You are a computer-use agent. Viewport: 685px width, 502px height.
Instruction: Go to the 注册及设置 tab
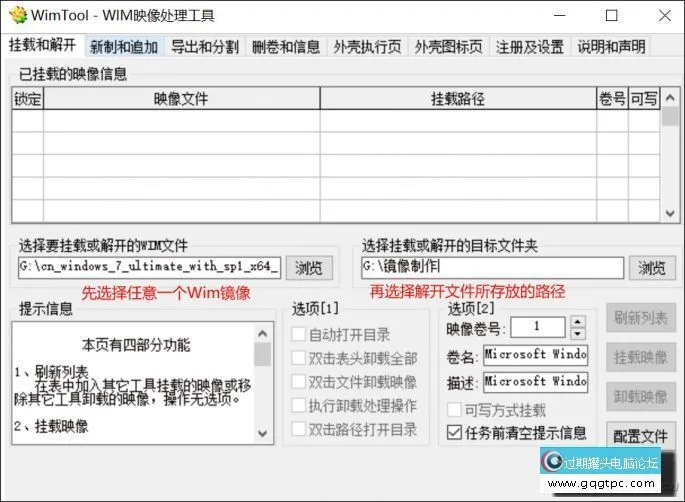(530, 47)
